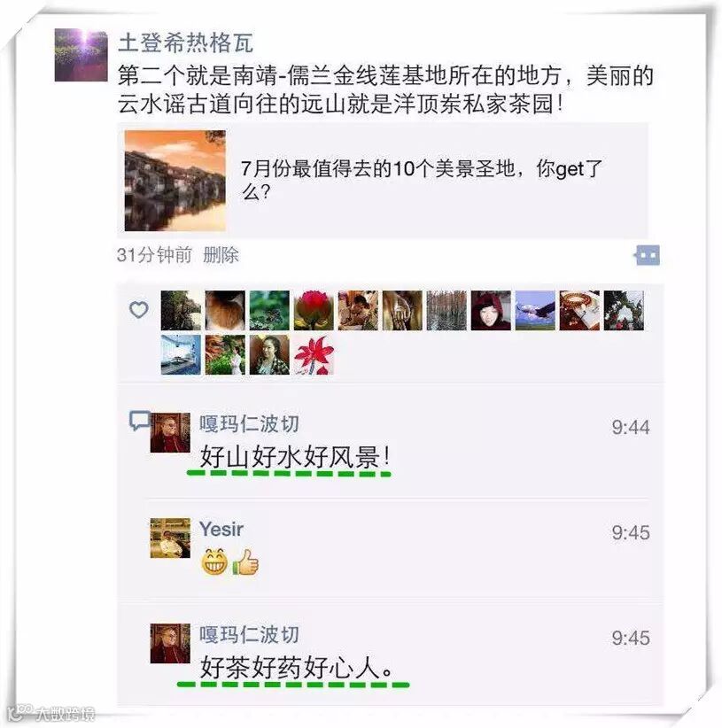The image size is (722, 728).
Task: Click the comment bubble icon
Action: click(x=139, y=421)
